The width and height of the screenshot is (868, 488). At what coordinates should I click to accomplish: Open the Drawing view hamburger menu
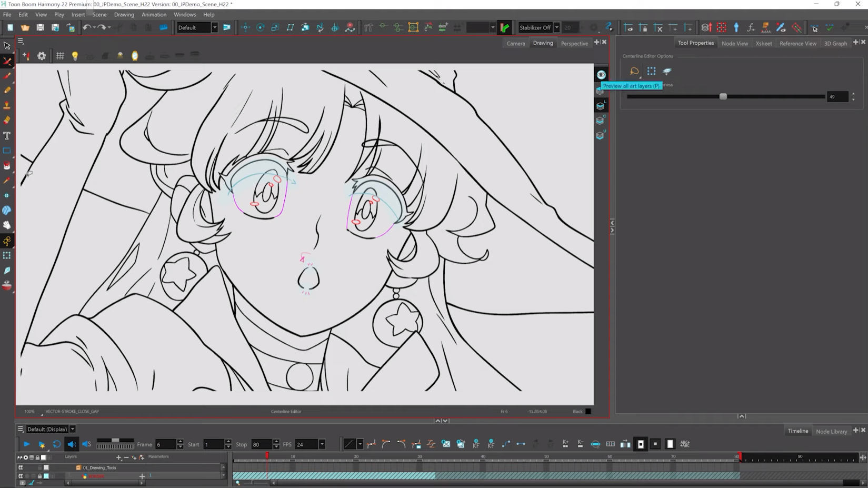coord(21,41)
